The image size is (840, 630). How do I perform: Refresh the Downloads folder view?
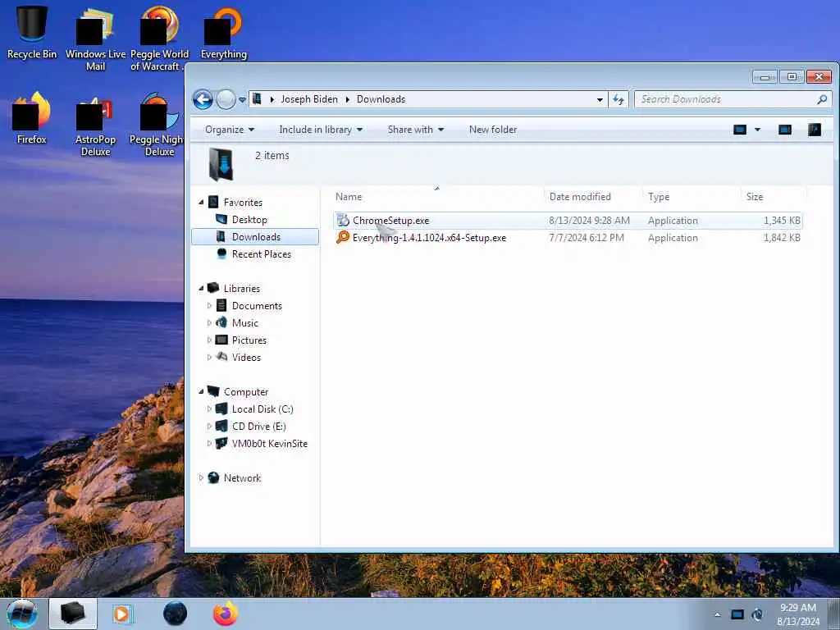tap(619, 99)
